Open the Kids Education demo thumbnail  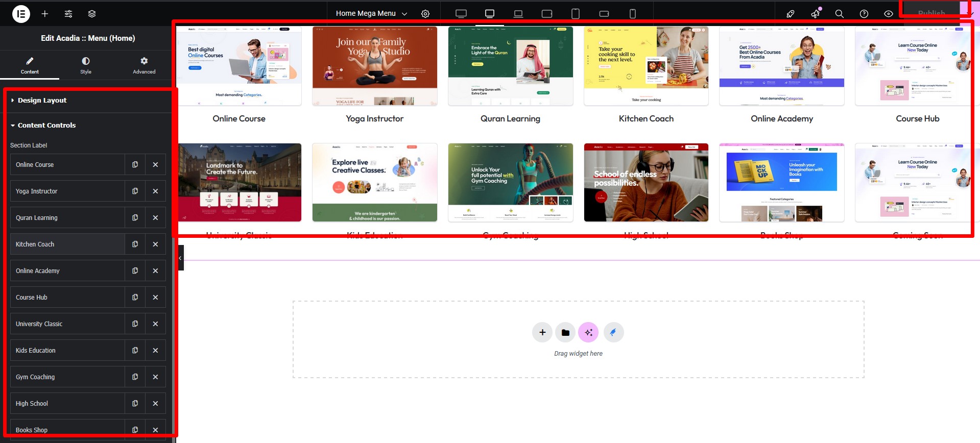(x=375, y=183)
